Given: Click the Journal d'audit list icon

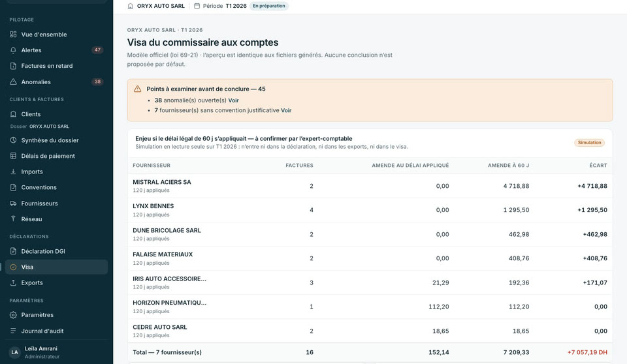Looking at the screenshot, I should (13, 331).
